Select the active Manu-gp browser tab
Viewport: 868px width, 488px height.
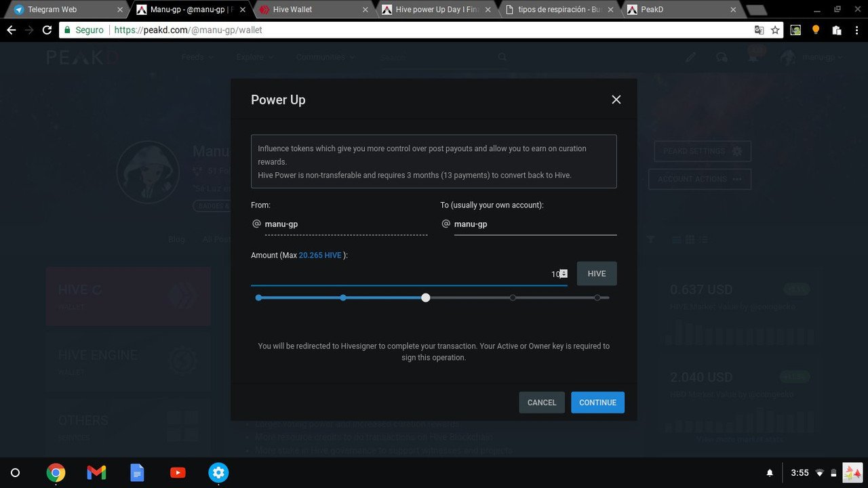coord(189,10)
